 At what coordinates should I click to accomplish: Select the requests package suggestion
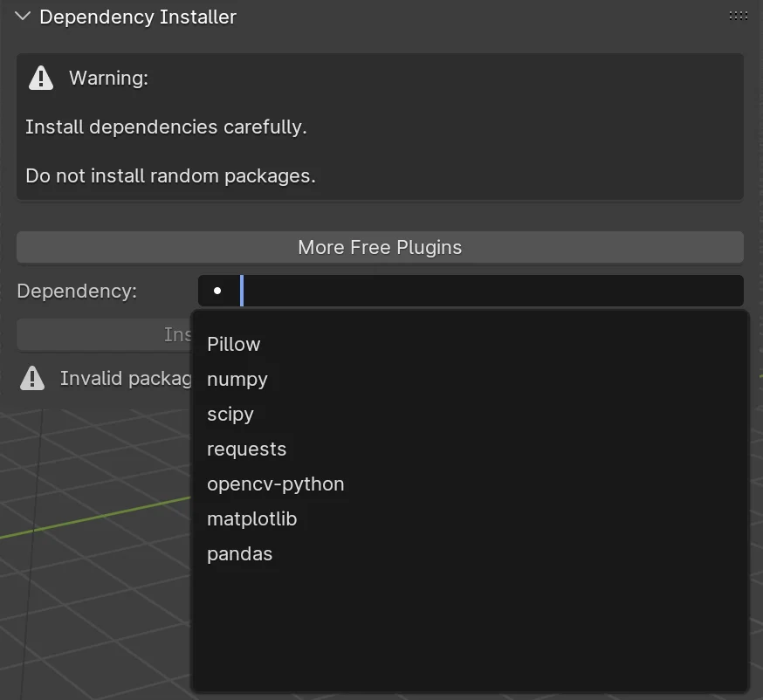247,449
